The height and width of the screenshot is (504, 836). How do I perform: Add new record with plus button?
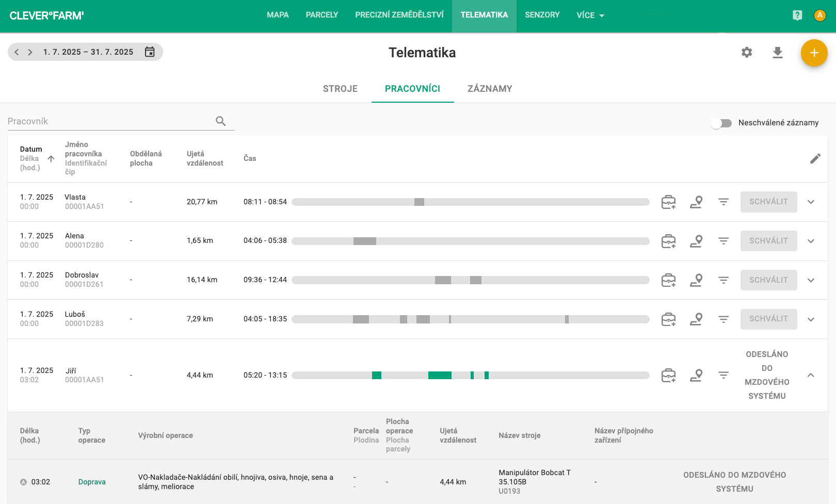[x=814, y=53]
